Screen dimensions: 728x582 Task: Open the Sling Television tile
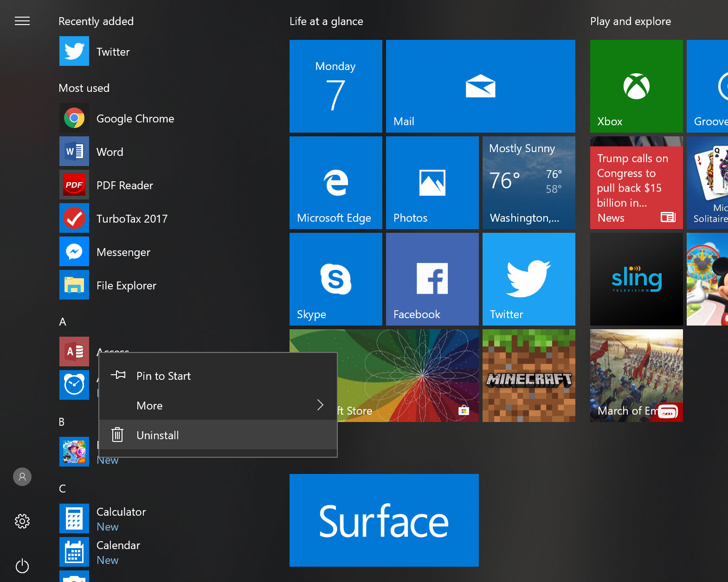637,279
